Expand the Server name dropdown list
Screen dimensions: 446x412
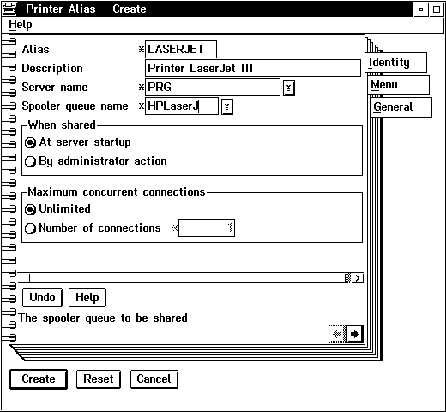tap(289, 88)
